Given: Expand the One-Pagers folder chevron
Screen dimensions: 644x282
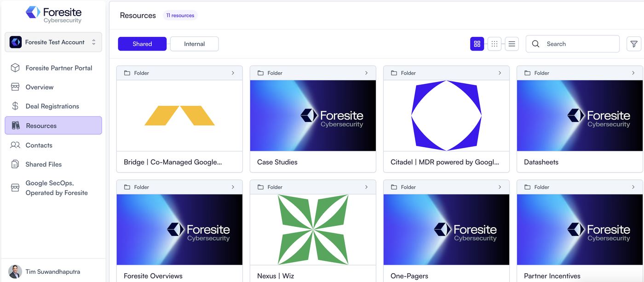Looking at the screenshot, I should point(500,187).
